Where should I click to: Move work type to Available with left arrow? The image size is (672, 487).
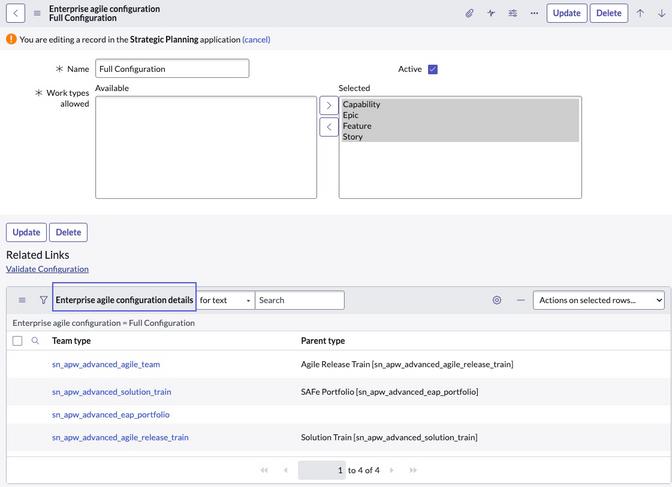coord(329,127)
